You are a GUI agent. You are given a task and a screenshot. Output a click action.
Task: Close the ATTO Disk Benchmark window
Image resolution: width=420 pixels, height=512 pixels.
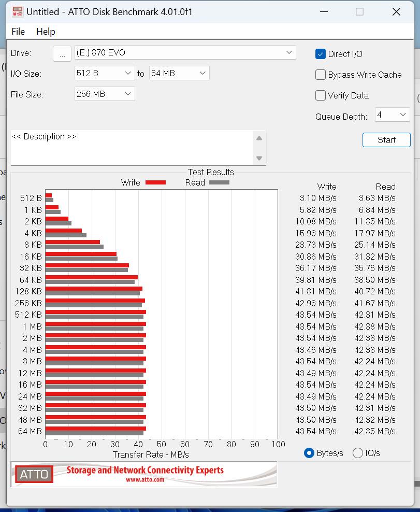click(396, 12)
